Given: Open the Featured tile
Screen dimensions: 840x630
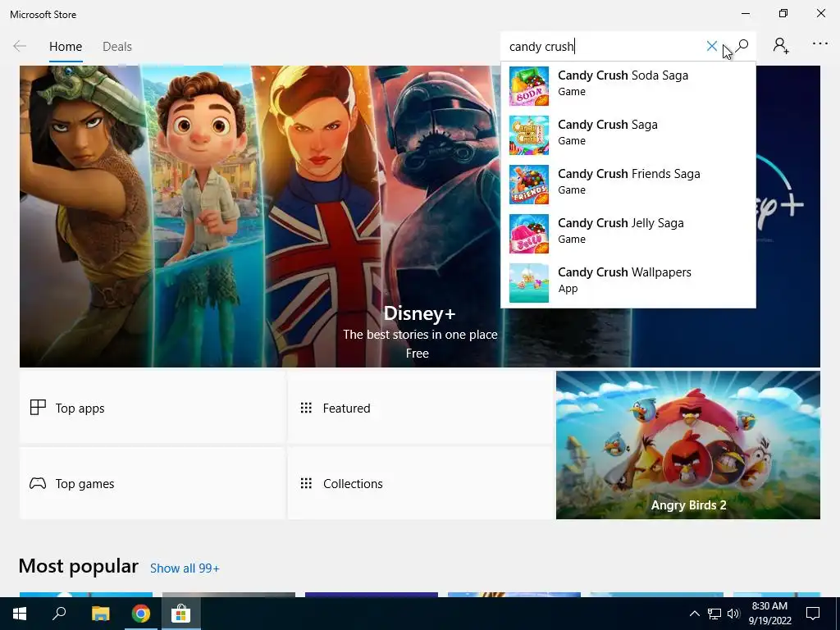Looking at the screenshot, I should coord(421,408).
